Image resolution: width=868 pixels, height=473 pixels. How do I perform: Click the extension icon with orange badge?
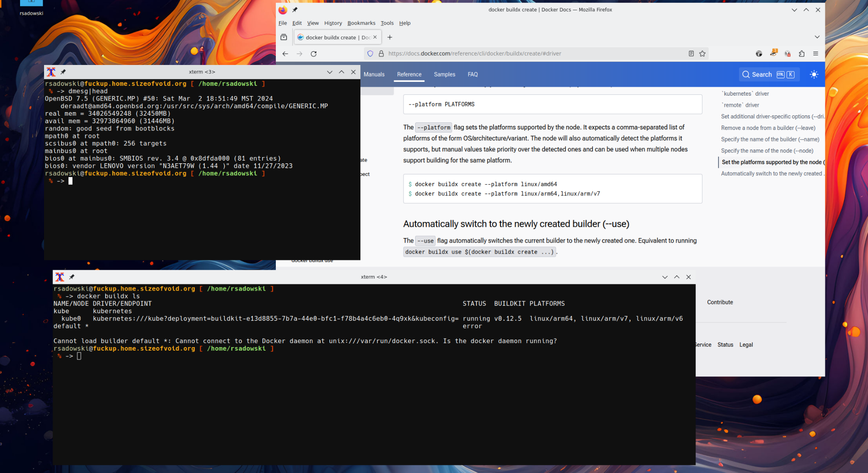click(x=774, y=53)
